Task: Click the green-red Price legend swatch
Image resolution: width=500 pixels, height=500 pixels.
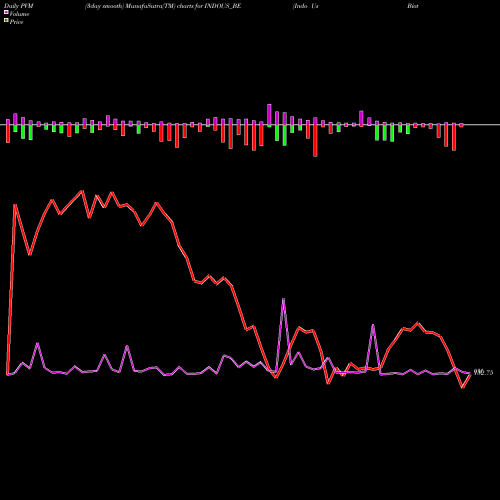Action: 6,21
